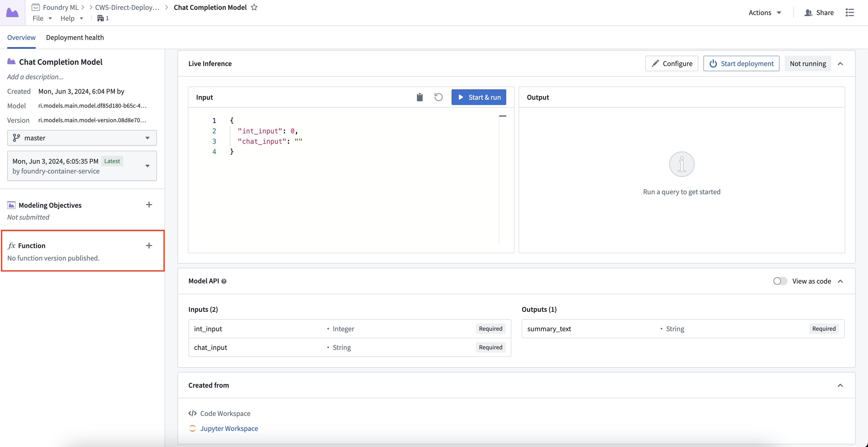Viewport: 868px width, 447px height.
Task: Collapse the Created from section
Action: [x=840, y=385]
